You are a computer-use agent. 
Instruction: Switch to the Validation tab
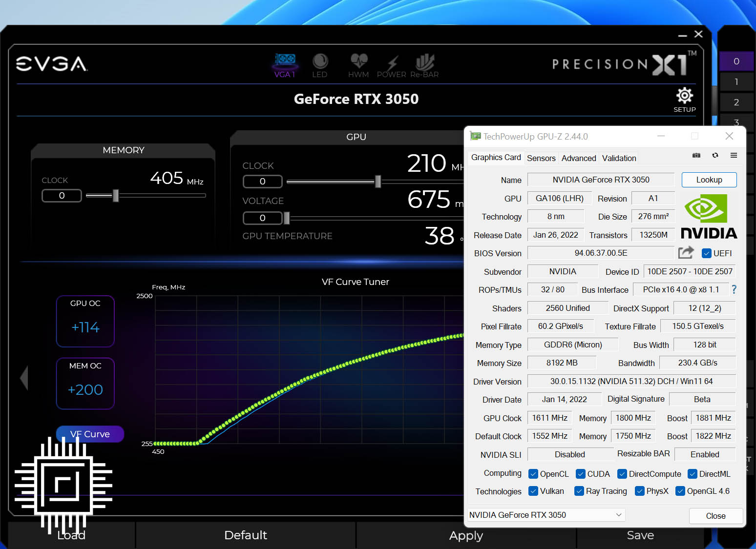coord(619,158)
